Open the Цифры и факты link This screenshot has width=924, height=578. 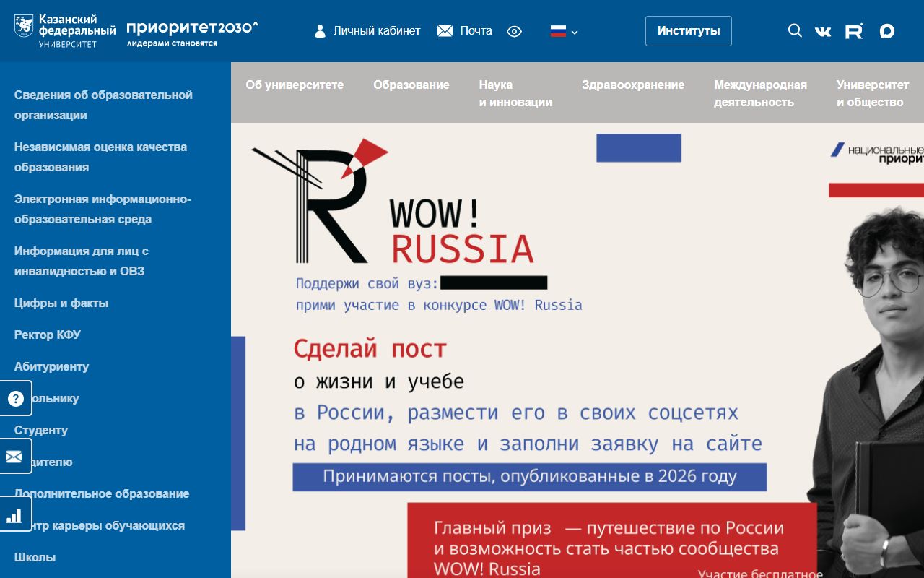[x=61, y=303]
